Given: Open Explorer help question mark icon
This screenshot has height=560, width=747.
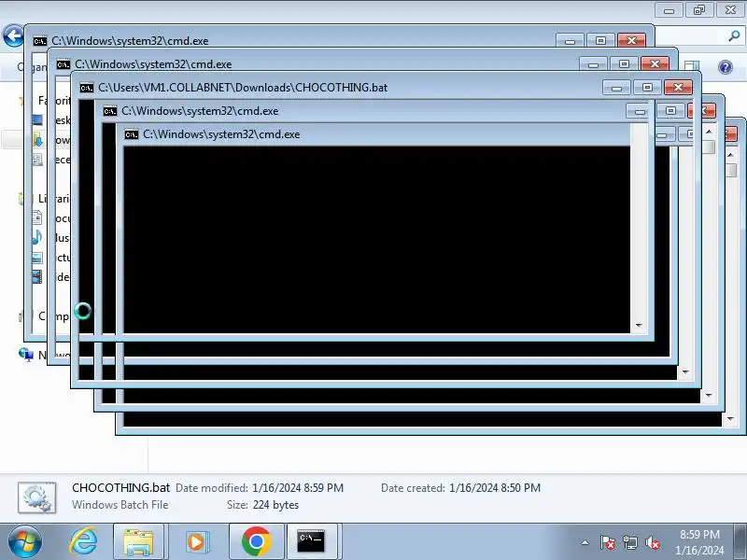Looking at the screenshot, I should [x=726, y=67].
